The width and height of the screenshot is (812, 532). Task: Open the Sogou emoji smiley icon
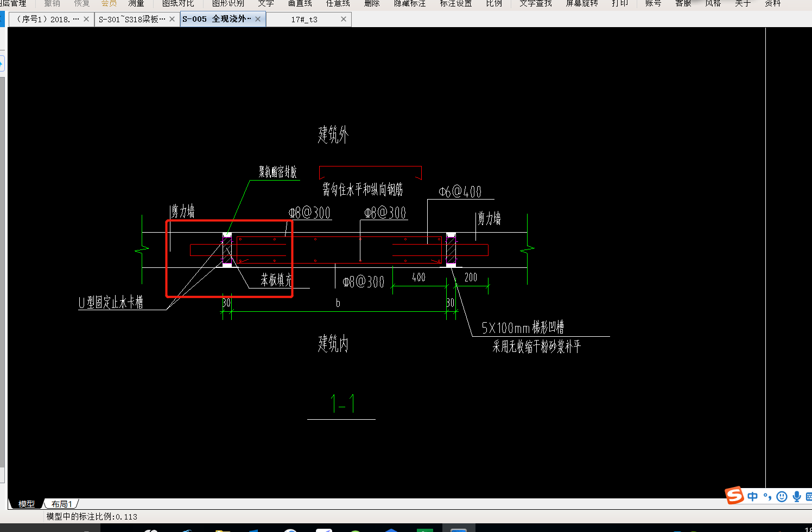(x=782, y=496)
